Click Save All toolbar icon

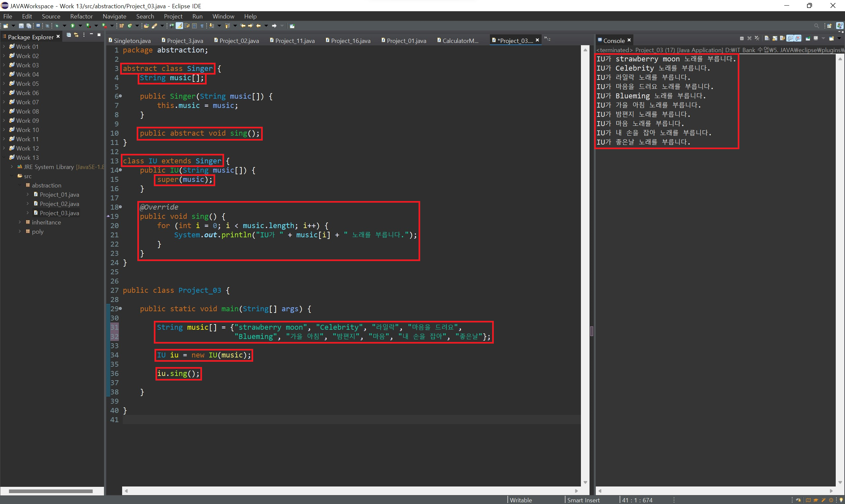(x=29, y=26)
